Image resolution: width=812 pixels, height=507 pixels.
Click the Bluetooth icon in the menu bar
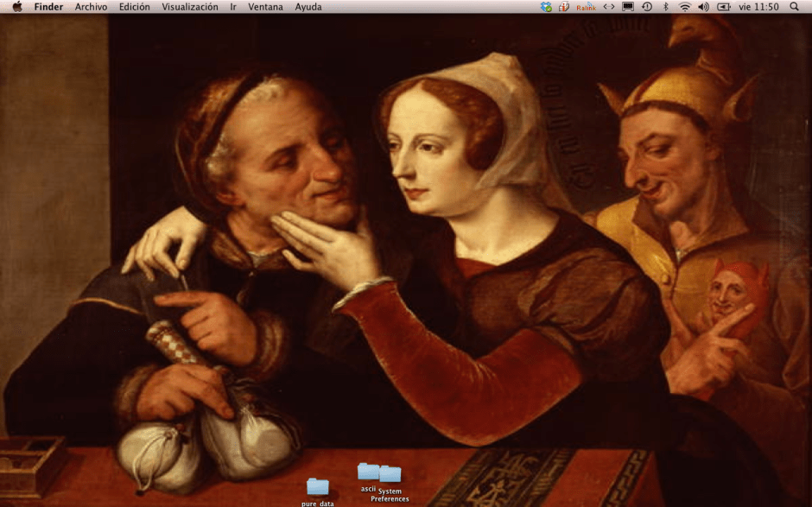pos(665,7)
